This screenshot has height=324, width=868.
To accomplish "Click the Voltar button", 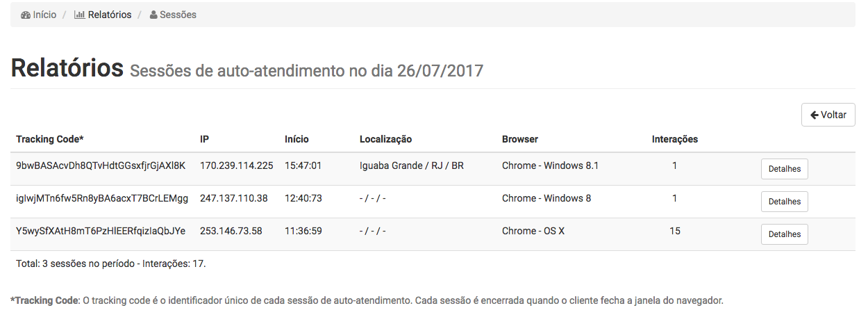I will [x=828, y=115].
